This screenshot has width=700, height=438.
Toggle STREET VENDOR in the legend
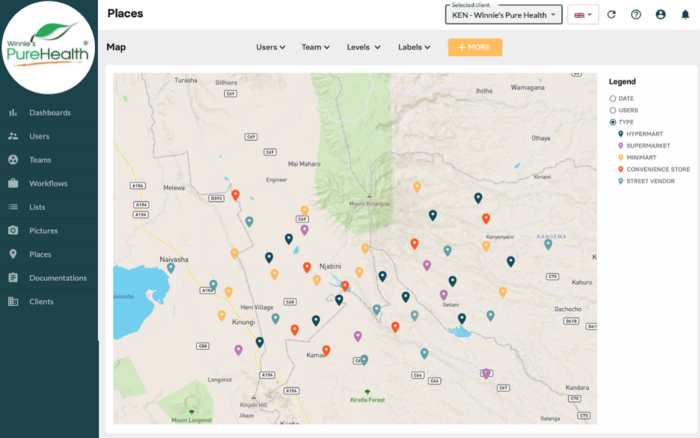pyautogui.click(x=646, y=181)
